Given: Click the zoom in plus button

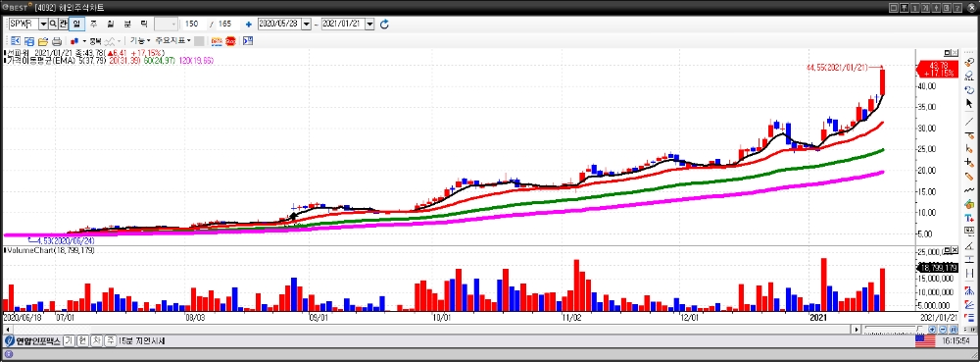Looking at the screenshot, I should point(932,330).
